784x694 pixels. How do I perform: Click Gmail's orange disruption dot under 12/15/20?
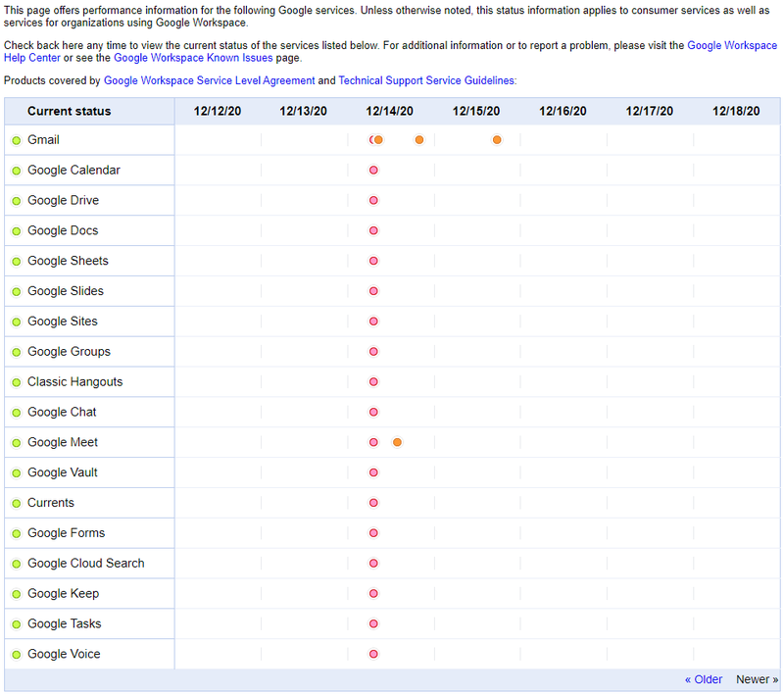point(497,140)
